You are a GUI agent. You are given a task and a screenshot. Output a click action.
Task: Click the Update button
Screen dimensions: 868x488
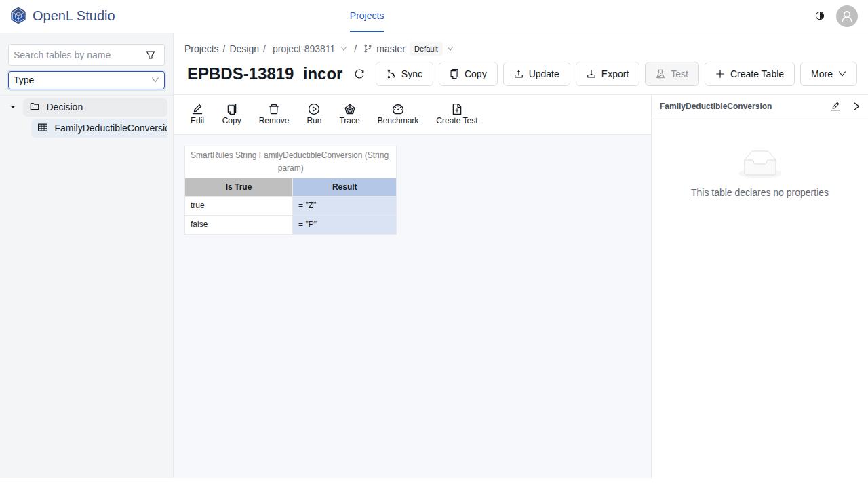(536, 74)
